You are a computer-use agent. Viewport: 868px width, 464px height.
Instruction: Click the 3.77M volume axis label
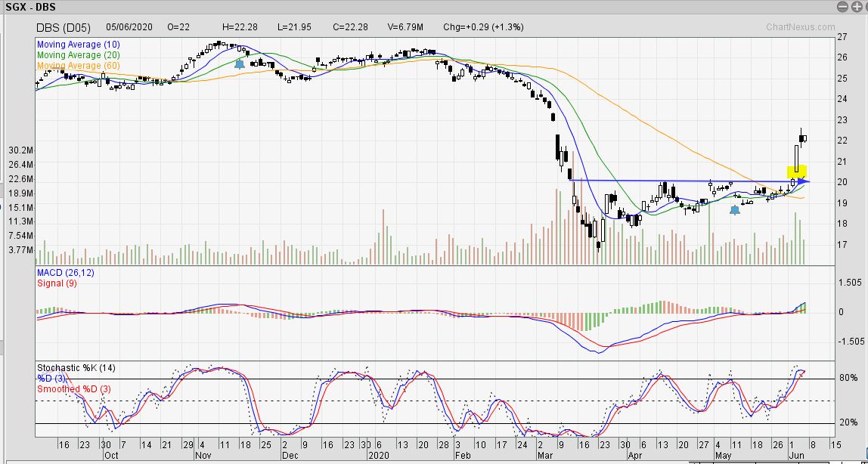[x=22, y=250]
